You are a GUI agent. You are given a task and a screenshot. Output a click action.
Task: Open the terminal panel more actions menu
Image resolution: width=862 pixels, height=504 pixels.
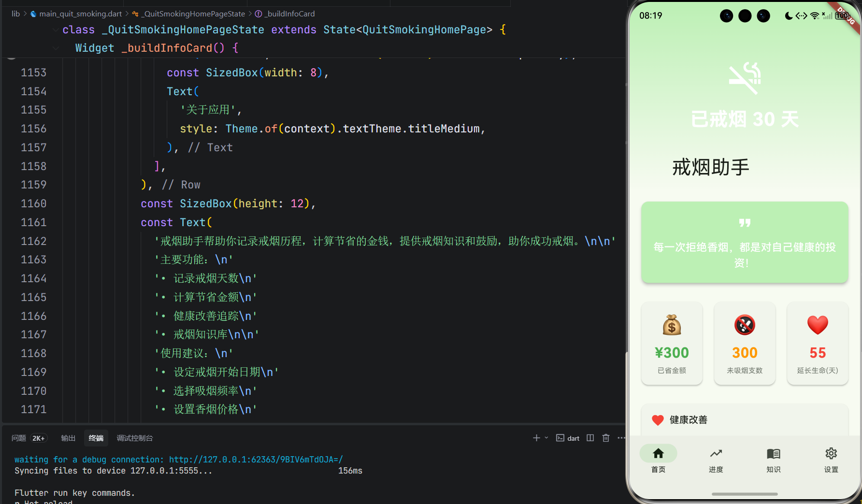tap(621, 438)
